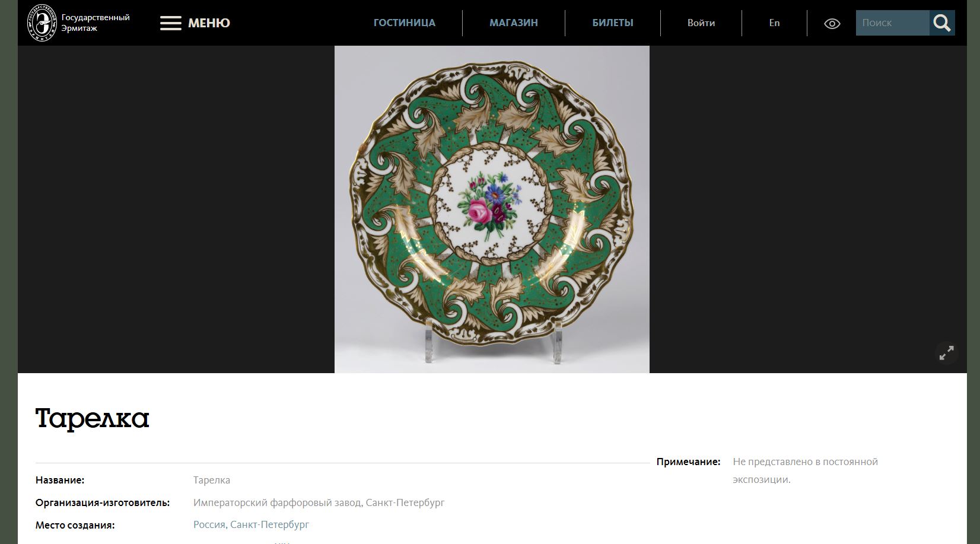Follow the Россия place link
980x544 pixels.
coord(209,524)
